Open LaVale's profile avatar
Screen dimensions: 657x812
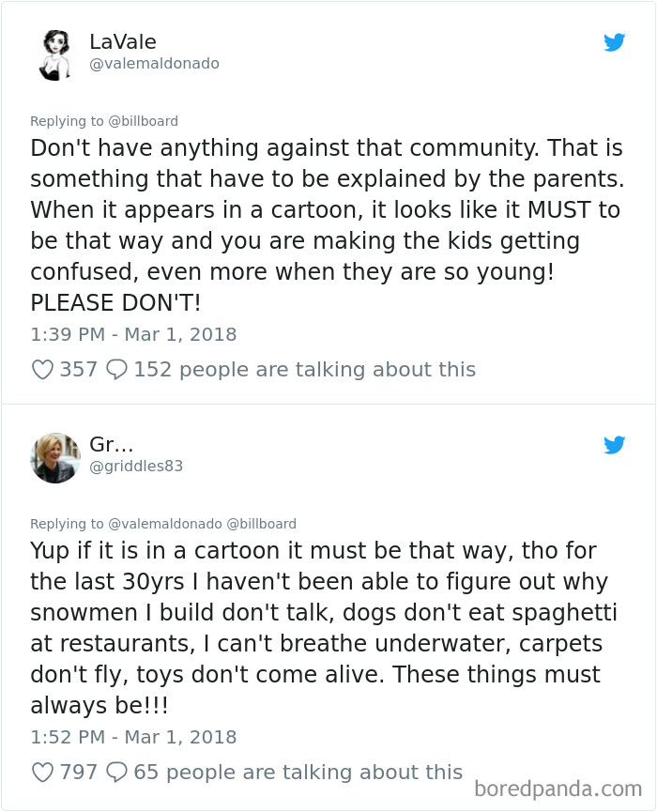[55, 53]
